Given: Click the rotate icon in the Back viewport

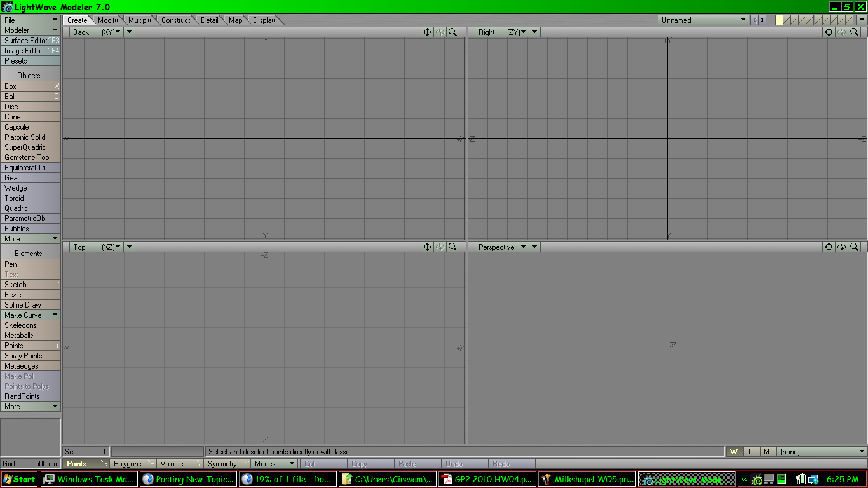Looking at the screenshot, I should 440,32.
